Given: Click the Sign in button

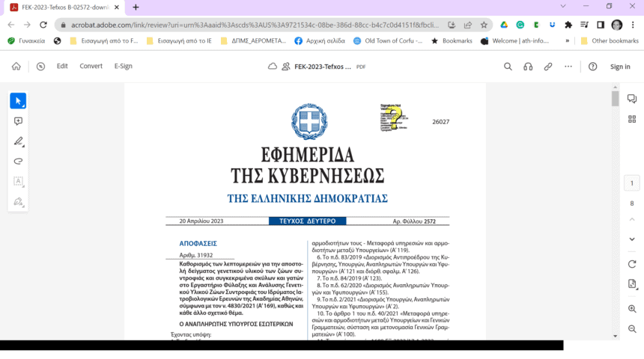Looking at the screenshot, I should coord(620,67).
